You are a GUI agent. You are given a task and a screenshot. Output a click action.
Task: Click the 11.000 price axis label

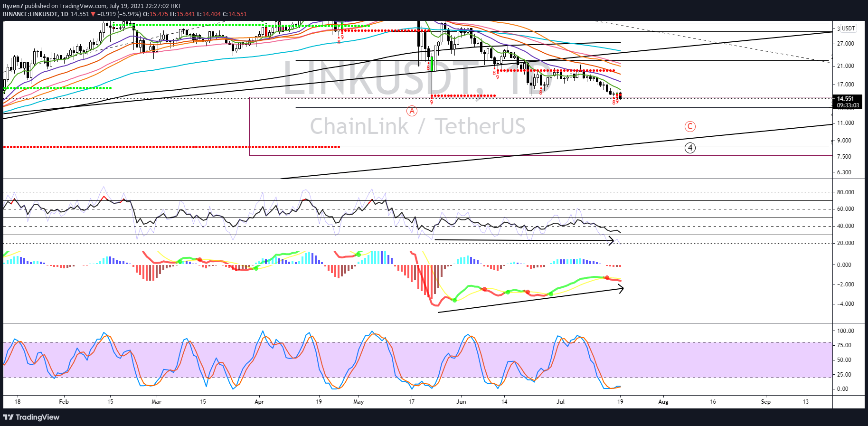click(x=846, y=123)
